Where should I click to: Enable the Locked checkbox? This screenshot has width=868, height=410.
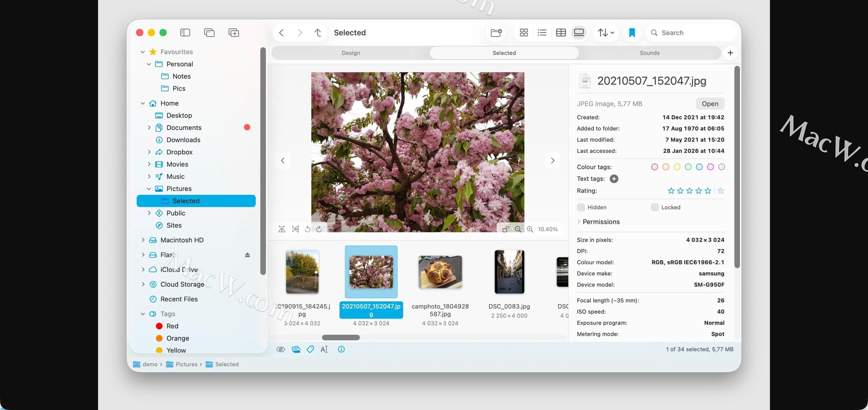[x=655, y=207]
